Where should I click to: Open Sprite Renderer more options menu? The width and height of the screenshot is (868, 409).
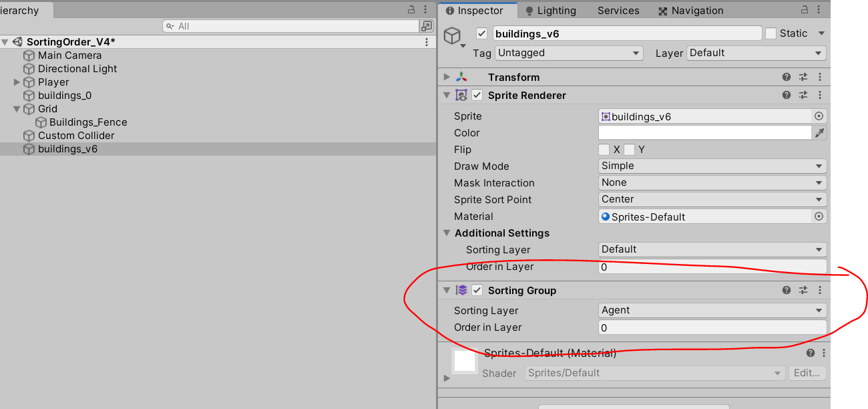pyautogui.click(x=820, y=96)
